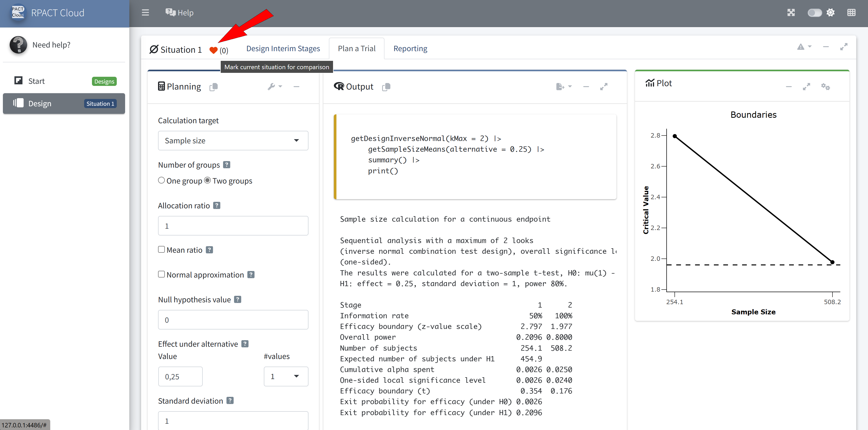Switch to Design Interim Stages tab
The height and width of the screenshot is (430, 868).
click(x=283, y=49)
